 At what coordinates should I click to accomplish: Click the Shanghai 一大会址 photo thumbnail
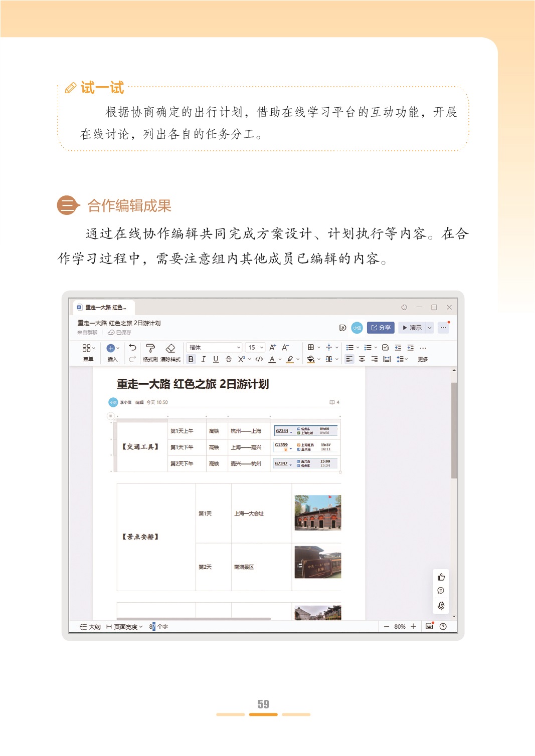pyautogui.click(x=317, y=513)
